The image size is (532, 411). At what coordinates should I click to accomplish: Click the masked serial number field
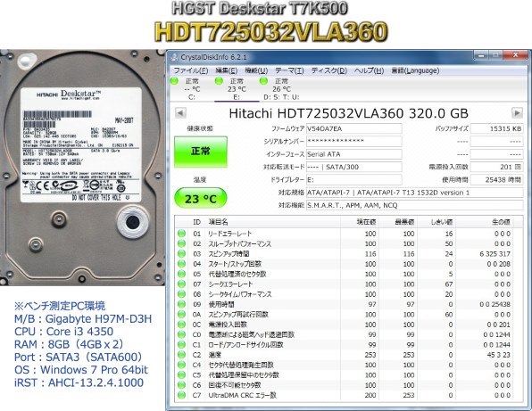(353, 141)
